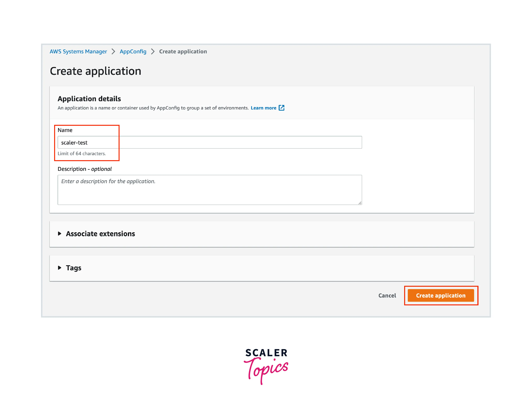The width and height of the screenshot is (532, 415).
Task: Navigate to AppConfig breadcrumb link
Action: pyautogui.click(x=133, y=51)
